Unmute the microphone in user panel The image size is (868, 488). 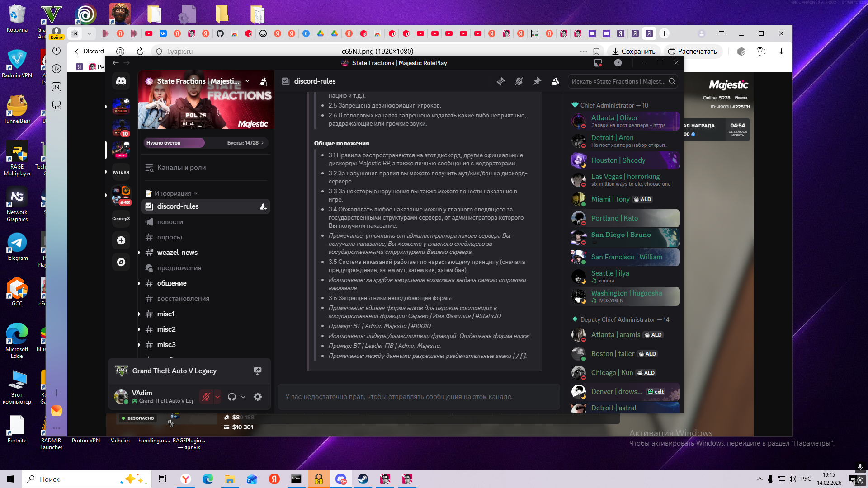pos(206,397)
